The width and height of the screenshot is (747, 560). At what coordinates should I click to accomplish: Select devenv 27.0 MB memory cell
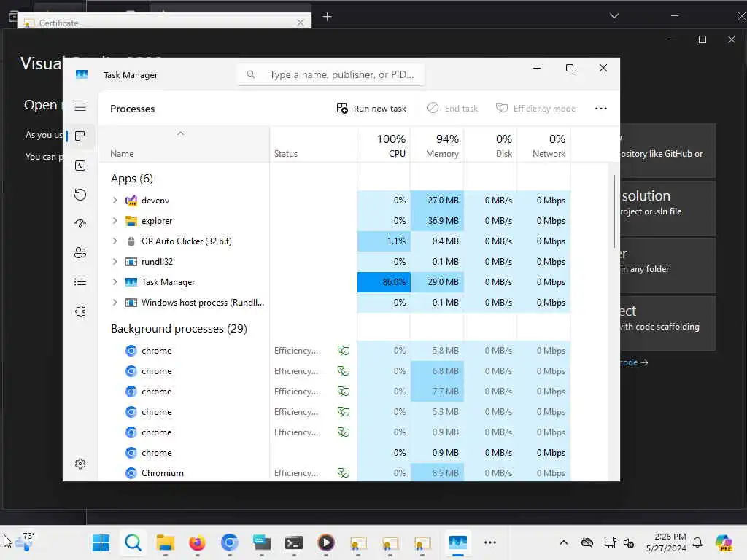coord(438,201)
